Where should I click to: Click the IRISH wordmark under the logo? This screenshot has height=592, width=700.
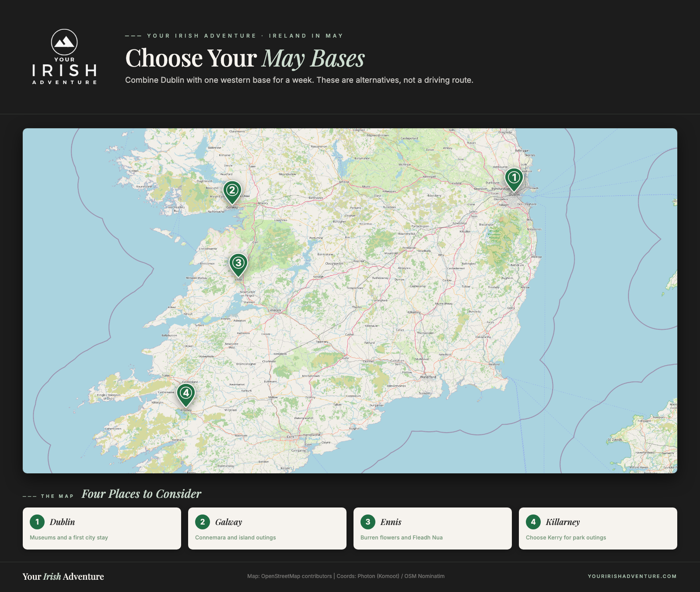pyautogui.click(x=64, y=70)
